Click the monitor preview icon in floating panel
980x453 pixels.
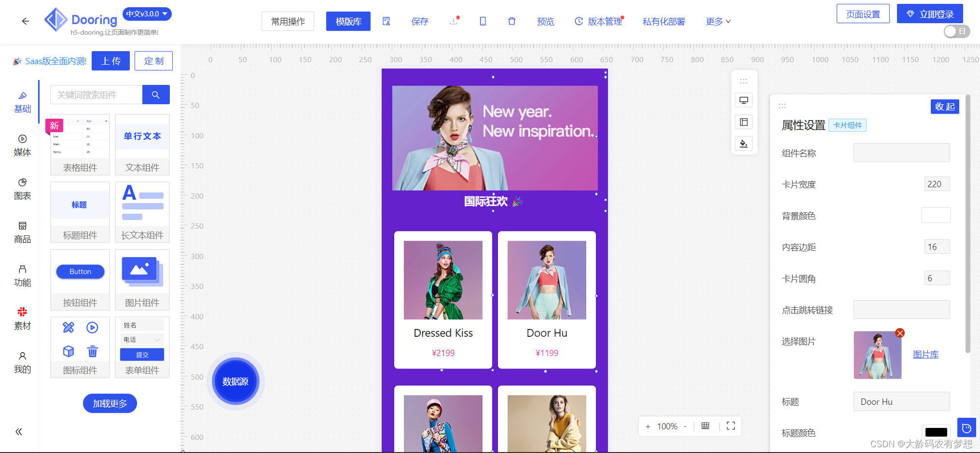[744, 100]
